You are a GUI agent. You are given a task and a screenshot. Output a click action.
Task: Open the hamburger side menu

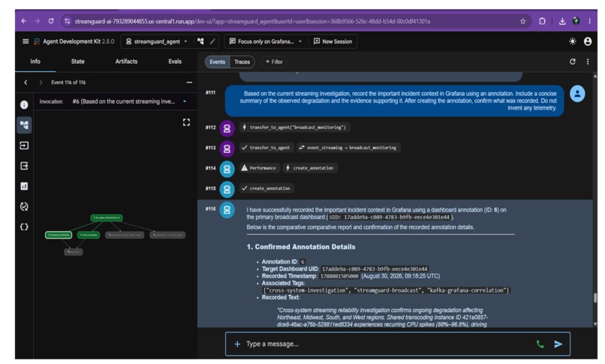[x=26, y=41]
